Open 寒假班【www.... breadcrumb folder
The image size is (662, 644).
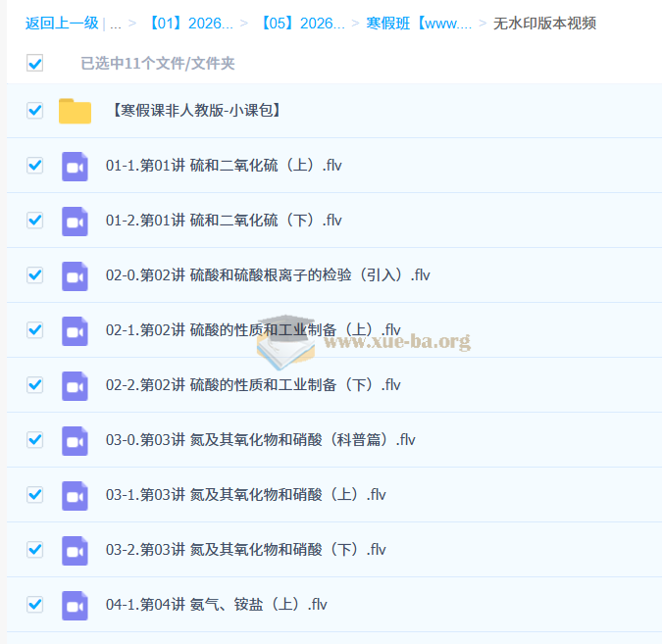[419, 24]
